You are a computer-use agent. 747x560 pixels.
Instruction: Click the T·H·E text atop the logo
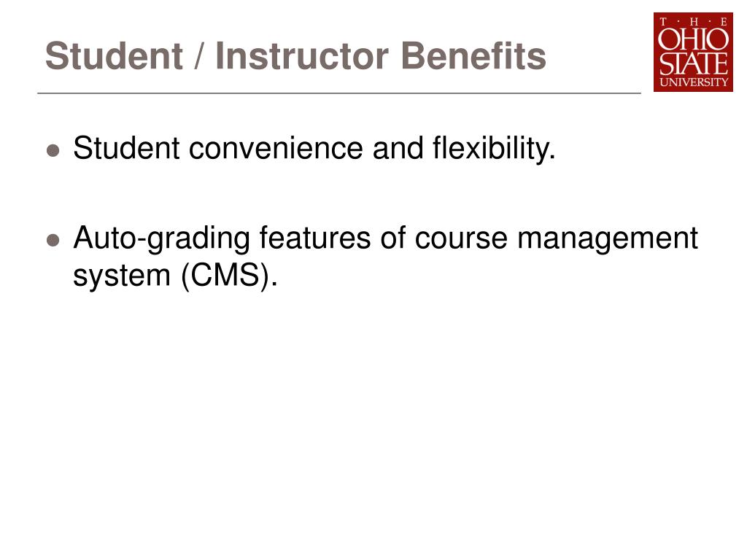[x=694, y=21]
